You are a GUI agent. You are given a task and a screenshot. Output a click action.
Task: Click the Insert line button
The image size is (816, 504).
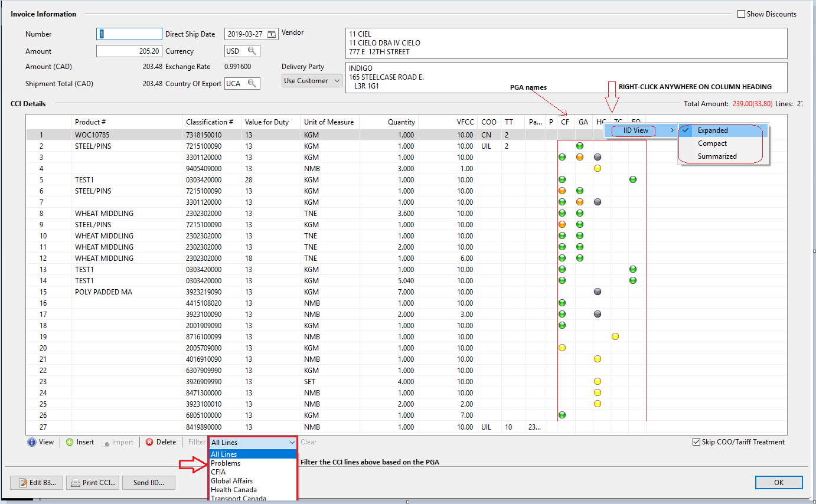tap(80, 442)
